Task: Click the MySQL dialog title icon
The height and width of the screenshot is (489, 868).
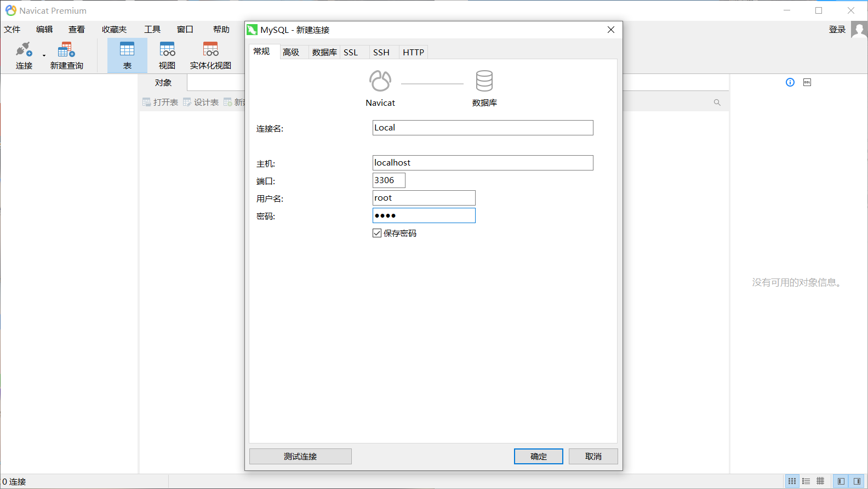Action: 252,30
